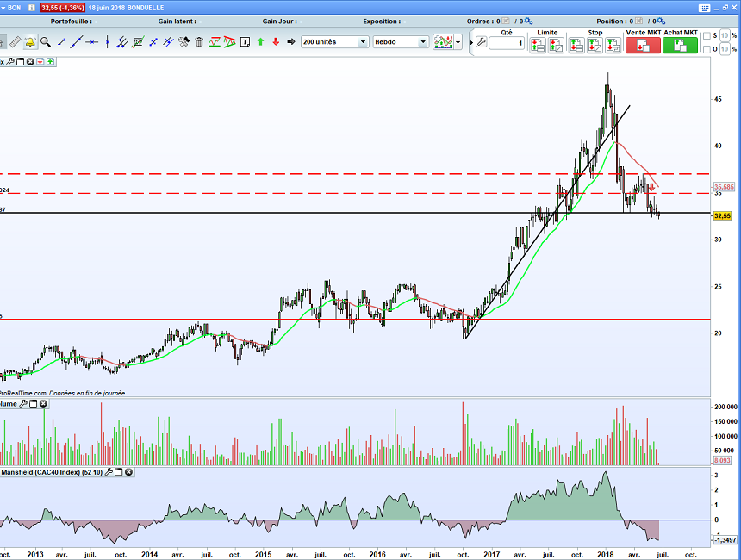The height and width of the screenshot is (560, 741).
Task: Open Volume panel wrench settings
Action: tap(23, 403)
